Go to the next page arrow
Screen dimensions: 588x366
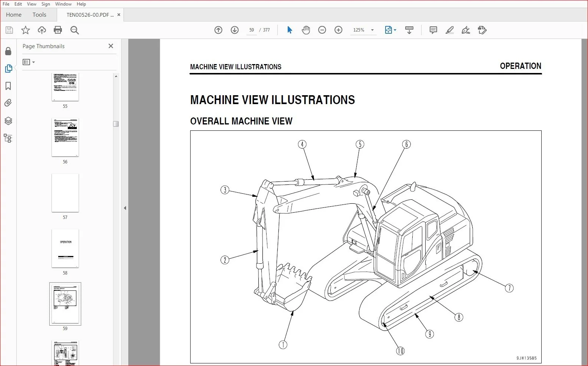235,30
